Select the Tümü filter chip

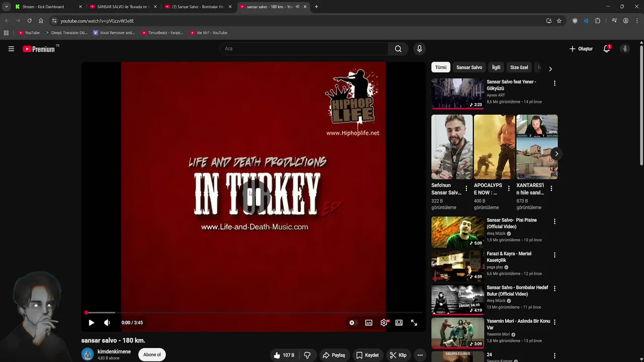click(x=441, y=67)
